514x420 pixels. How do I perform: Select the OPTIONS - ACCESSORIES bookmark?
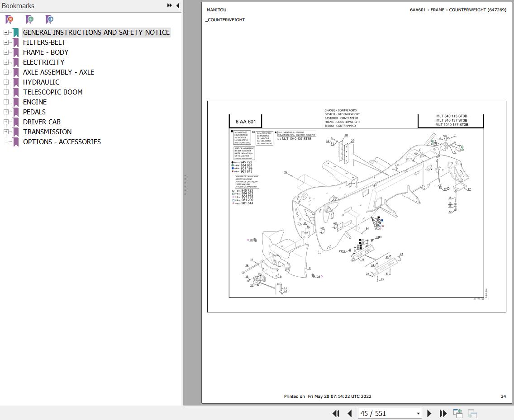coord(62,142)
